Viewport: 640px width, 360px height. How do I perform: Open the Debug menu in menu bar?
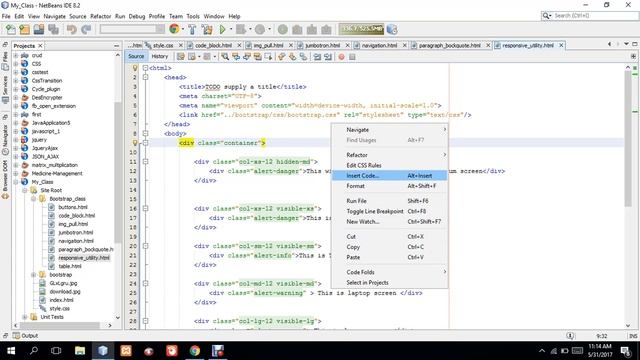pos(137,16)
